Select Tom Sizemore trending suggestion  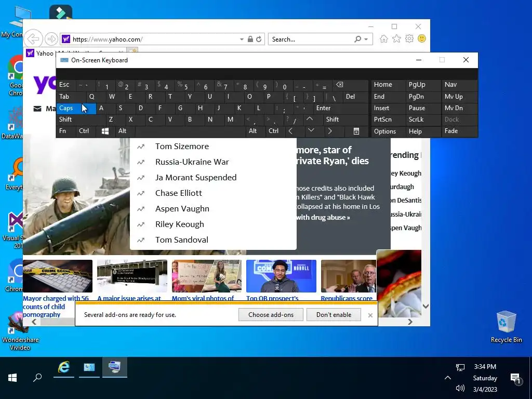coord(213,146)
